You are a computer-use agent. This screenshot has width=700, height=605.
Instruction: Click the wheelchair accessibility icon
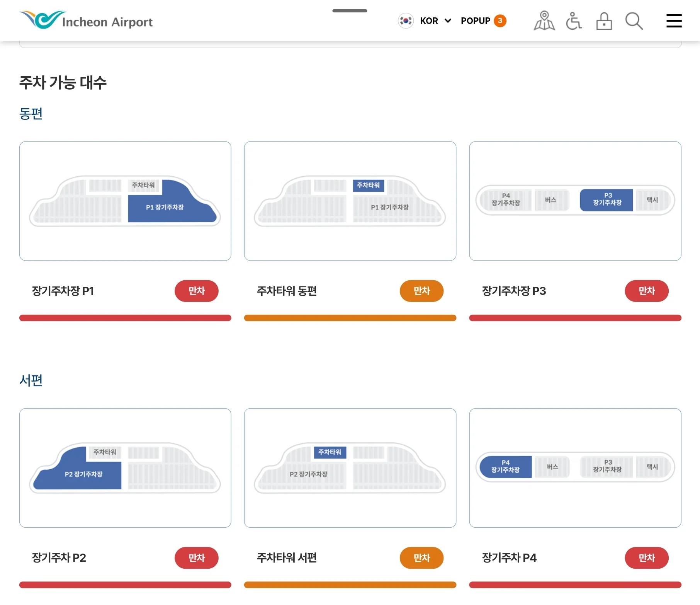574,21
